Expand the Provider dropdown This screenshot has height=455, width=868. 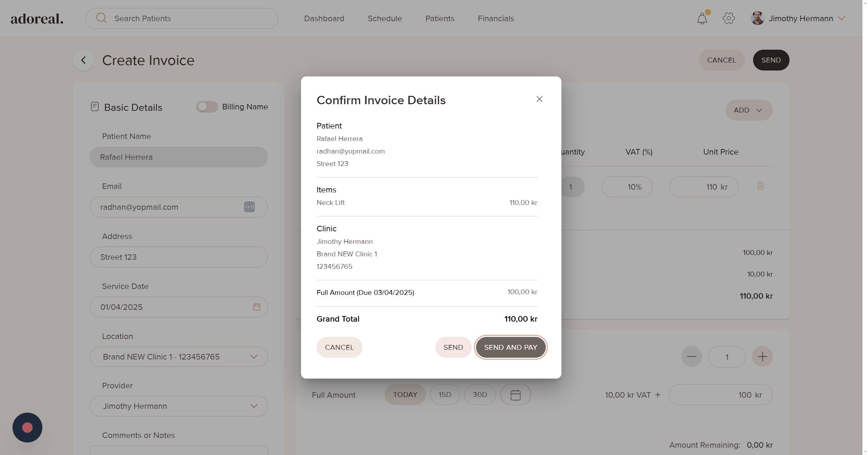pos(254,406)
